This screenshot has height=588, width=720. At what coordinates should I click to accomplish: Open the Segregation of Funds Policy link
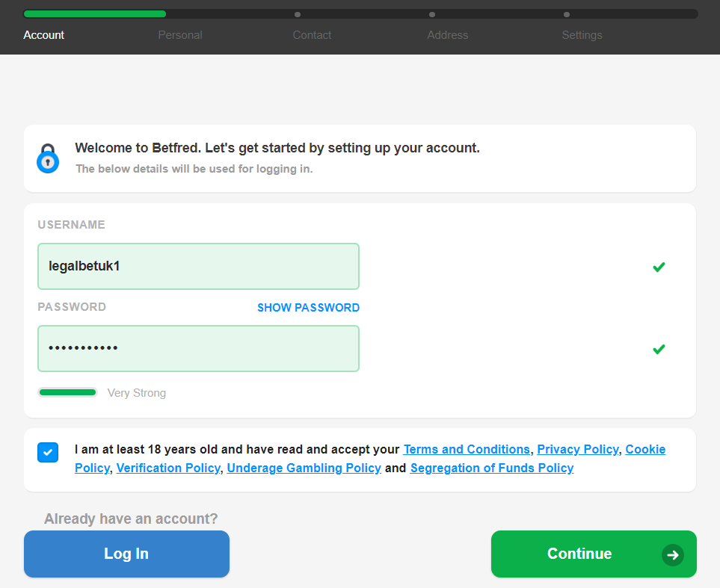pos(492,468)
